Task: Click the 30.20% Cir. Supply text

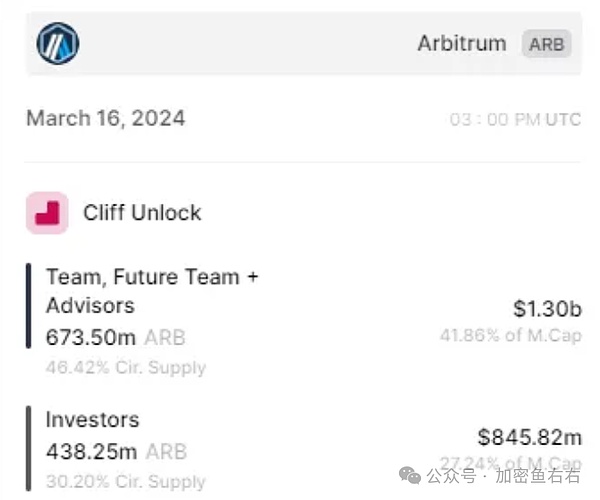Action: [125, 480]
